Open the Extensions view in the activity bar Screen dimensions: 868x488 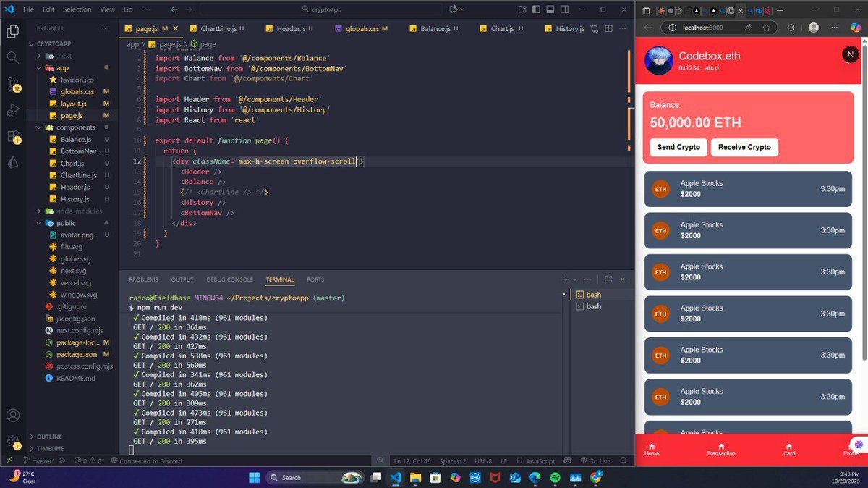pos(12,136)
